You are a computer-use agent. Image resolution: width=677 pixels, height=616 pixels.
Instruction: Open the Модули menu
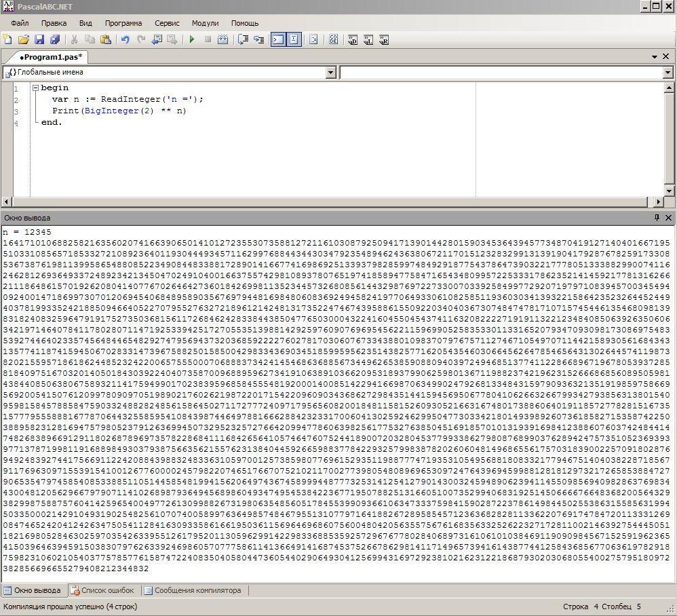[x=205, y=23]
